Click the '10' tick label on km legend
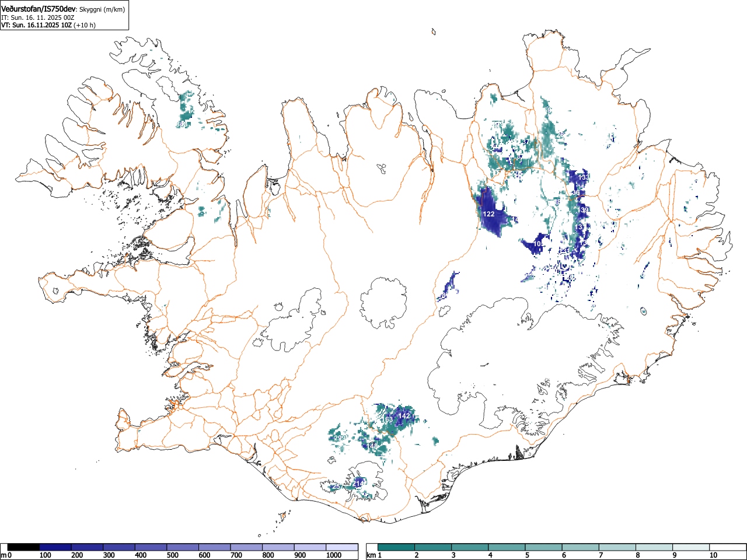The height and width of the screenshot is (560, 747). [713, 555]
